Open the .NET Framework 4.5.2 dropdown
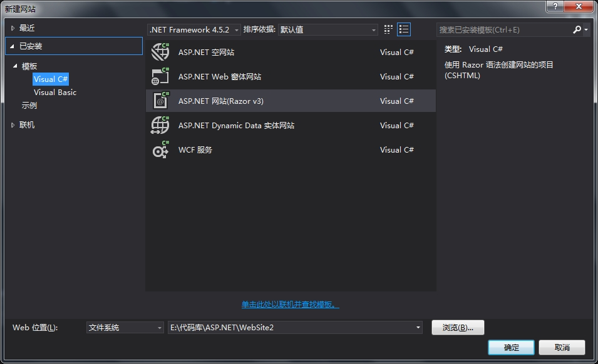 pos(194,29)
